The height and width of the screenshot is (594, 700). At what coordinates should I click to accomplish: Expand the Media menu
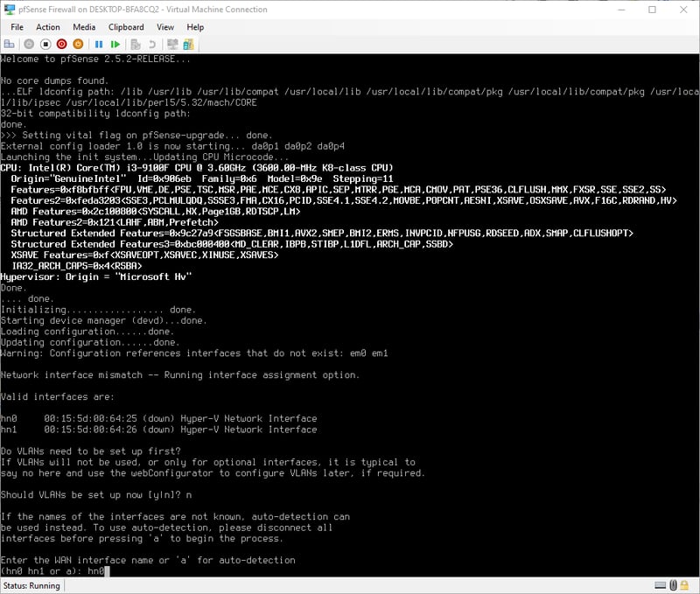coord(84,27)
